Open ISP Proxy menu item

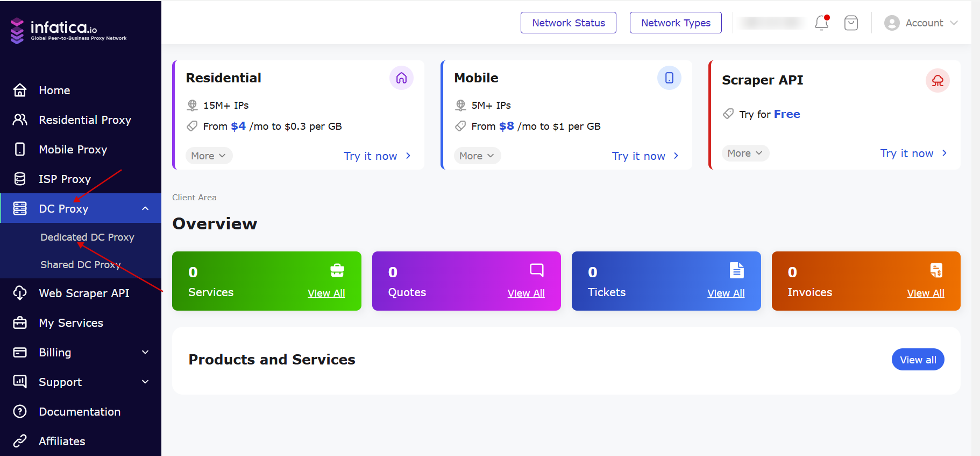[81, 179]
